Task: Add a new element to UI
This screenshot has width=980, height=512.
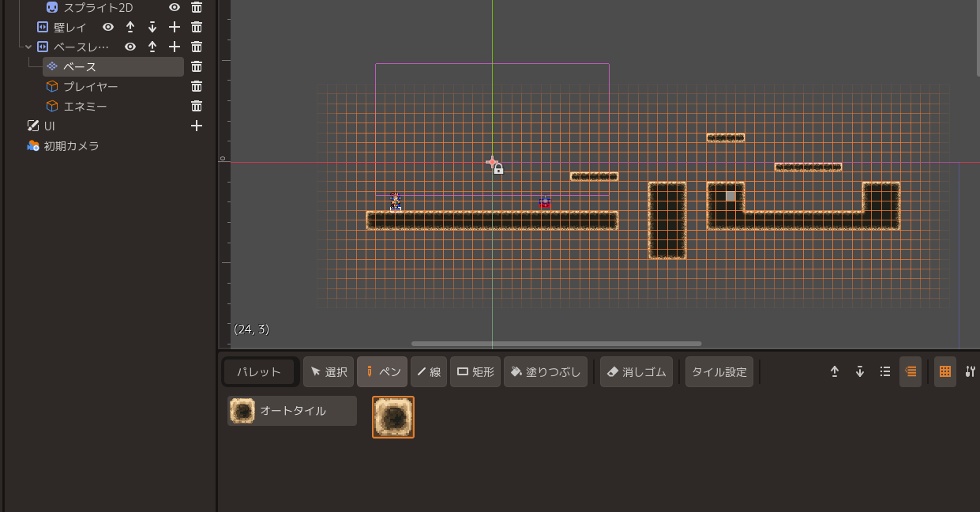Action: pyautogui.click(x=197, y=126)
